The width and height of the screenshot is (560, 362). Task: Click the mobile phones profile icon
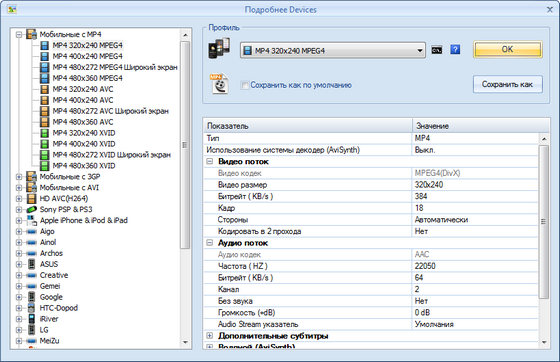[219, 48]
